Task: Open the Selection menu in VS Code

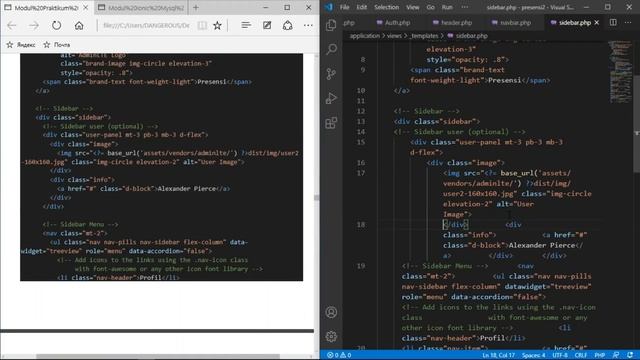Action: point(386,7)
